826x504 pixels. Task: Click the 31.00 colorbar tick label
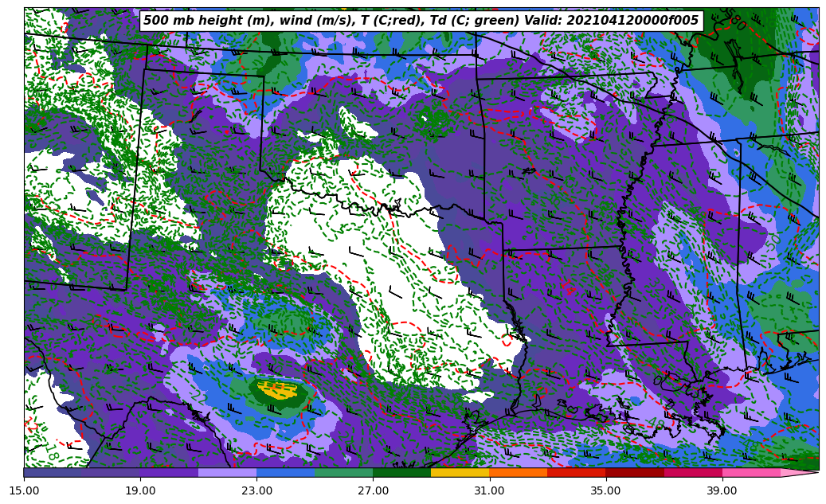point(489,491)
